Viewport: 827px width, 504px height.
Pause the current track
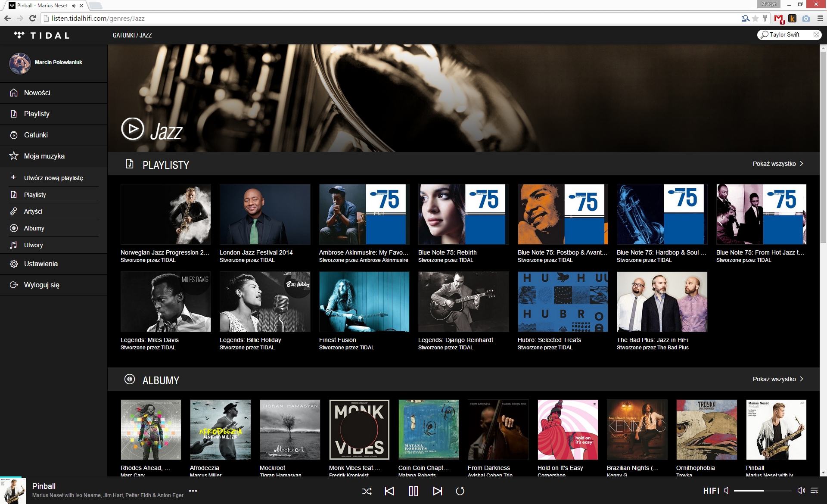pyautogui.click(x=413, y=491)
